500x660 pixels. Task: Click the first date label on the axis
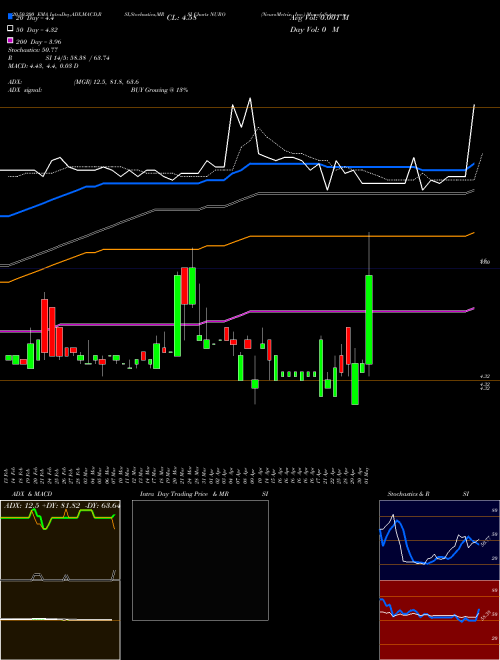(x=6, y=476)
